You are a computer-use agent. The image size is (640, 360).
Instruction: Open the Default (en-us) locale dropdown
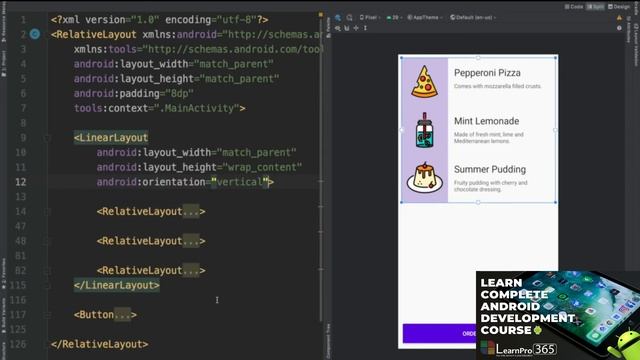(473, 18)
